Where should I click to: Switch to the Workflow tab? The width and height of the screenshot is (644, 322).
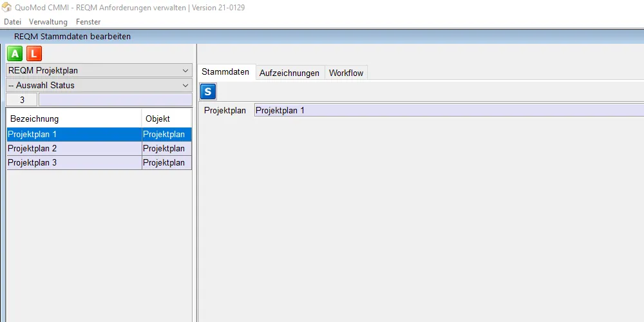346,73
